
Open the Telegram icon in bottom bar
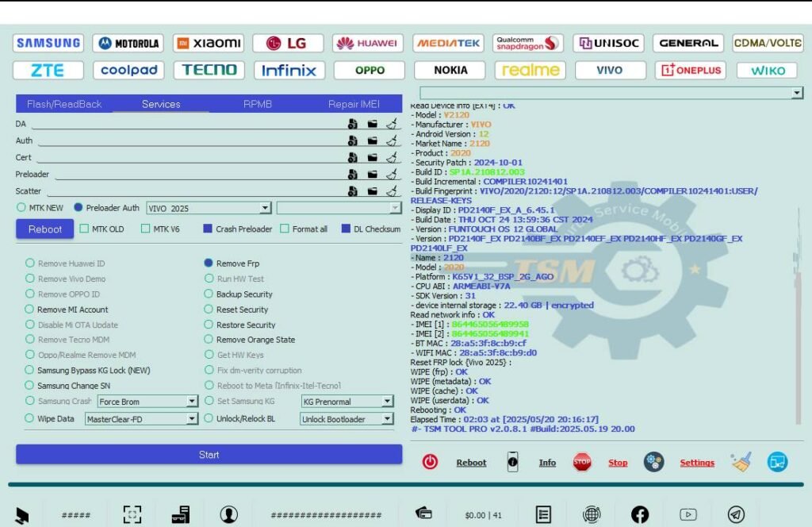[736, 514]
